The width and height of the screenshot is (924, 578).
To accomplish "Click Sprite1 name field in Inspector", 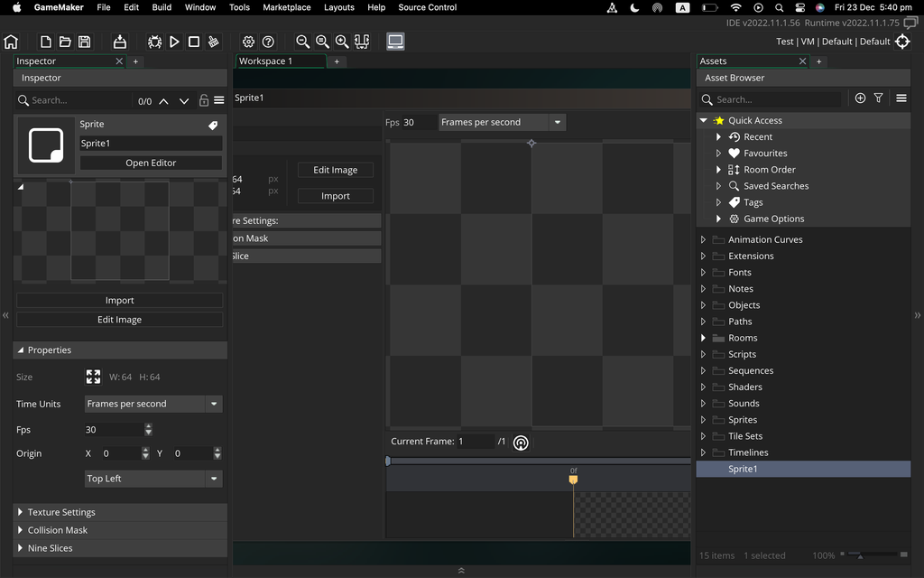I will tap(151, 144).
